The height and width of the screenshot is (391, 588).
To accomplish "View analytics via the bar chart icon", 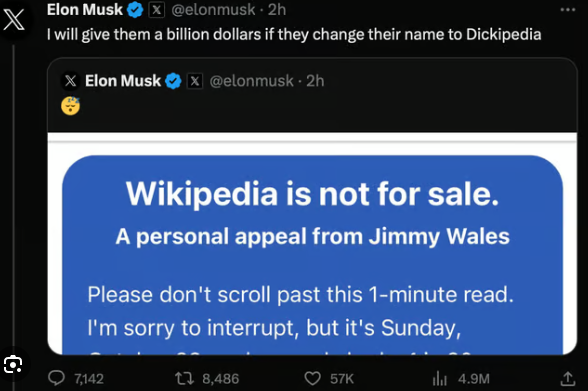I will tap(440, 378).
